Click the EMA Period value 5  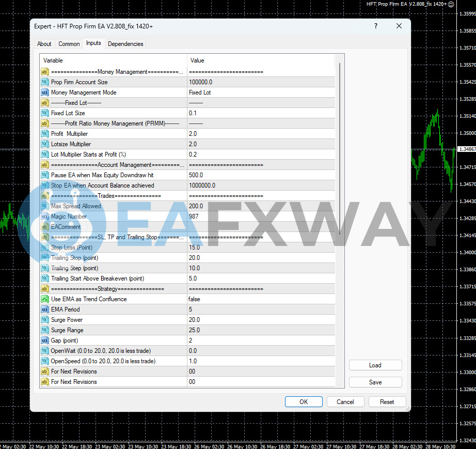click(x=261, y=309)
